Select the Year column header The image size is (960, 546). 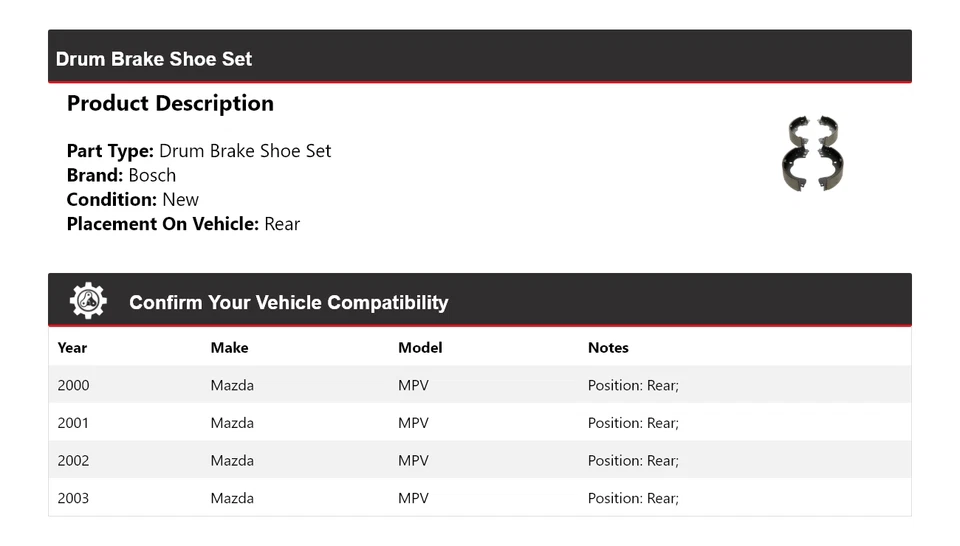72,348
